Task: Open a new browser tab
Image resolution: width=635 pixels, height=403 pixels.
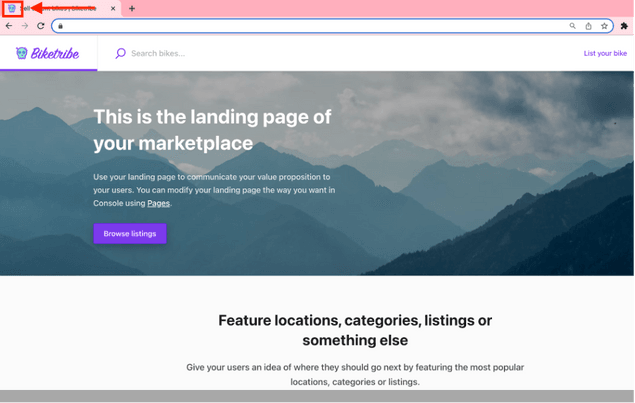Action: pos(132,9)
